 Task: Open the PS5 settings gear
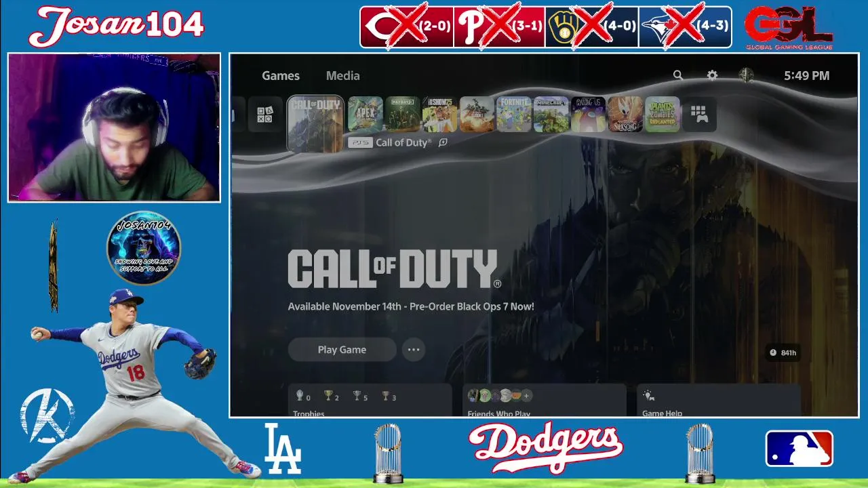tap(712, 75)
